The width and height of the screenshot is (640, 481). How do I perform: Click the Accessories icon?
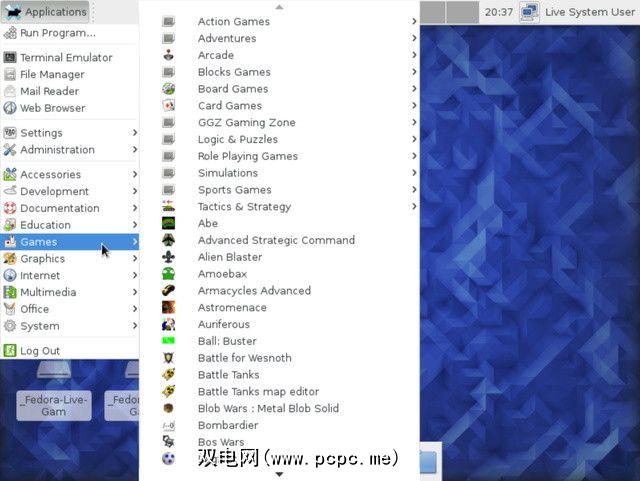tap(10, 174)
